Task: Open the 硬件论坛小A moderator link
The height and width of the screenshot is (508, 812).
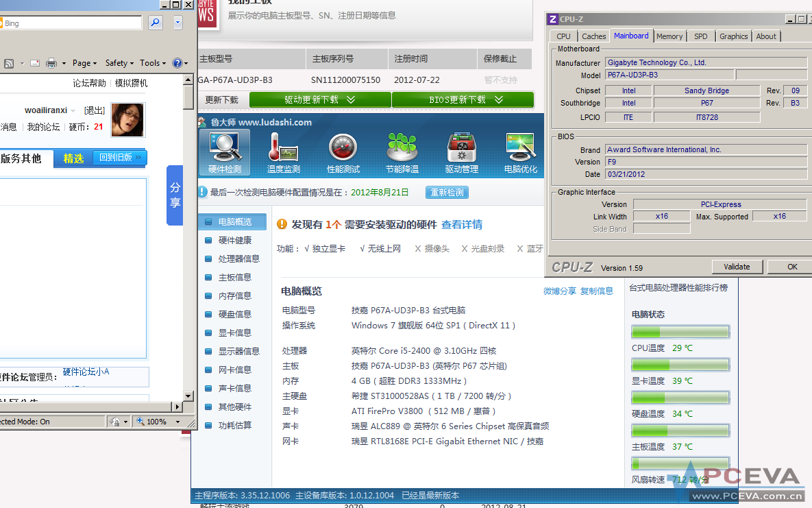Action: pyautogui.click(x=86, y=372)
